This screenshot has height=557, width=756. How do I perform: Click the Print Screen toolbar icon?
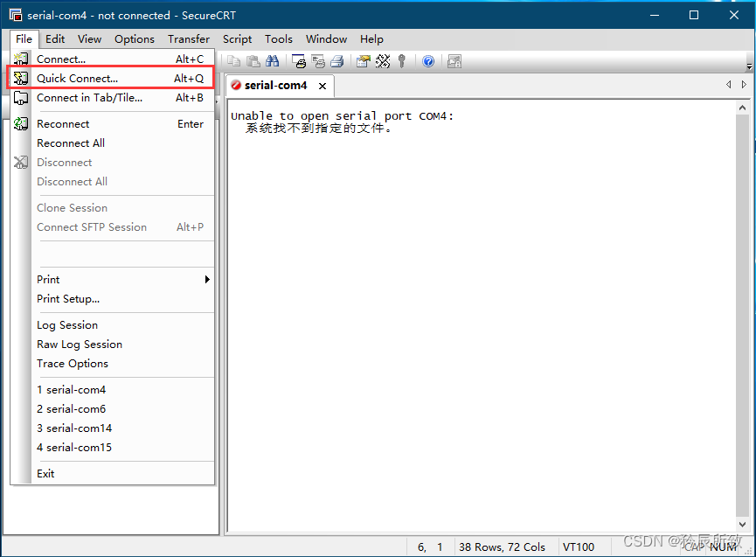coord(299,61)
